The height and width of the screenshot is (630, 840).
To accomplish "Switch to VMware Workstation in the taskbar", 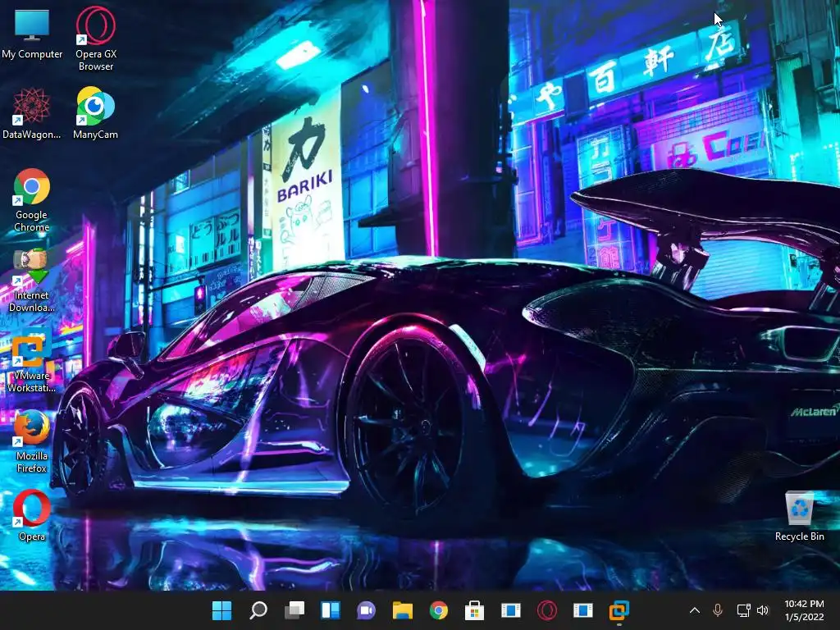I will 619,610.
